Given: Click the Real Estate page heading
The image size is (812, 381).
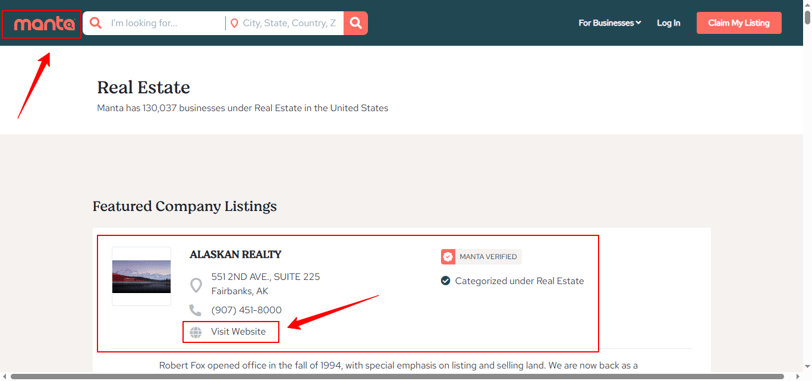Looking at the screenshot, I should pyautogui.click(x=143, y=87).
